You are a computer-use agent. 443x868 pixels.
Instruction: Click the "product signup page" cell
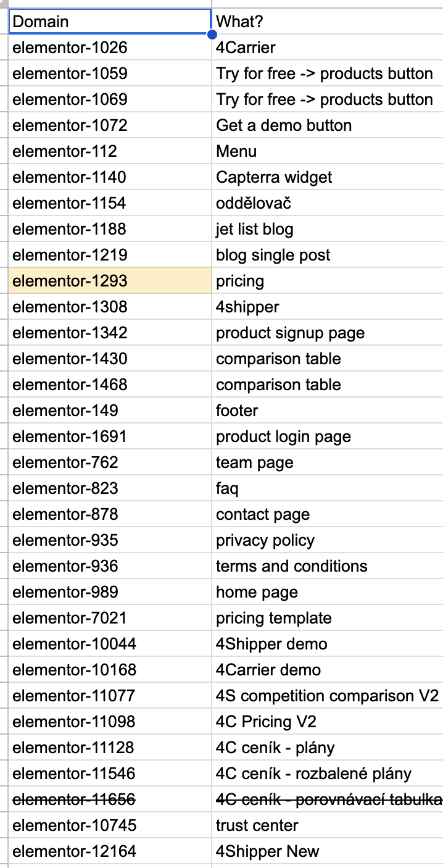[x=327, y=333]
